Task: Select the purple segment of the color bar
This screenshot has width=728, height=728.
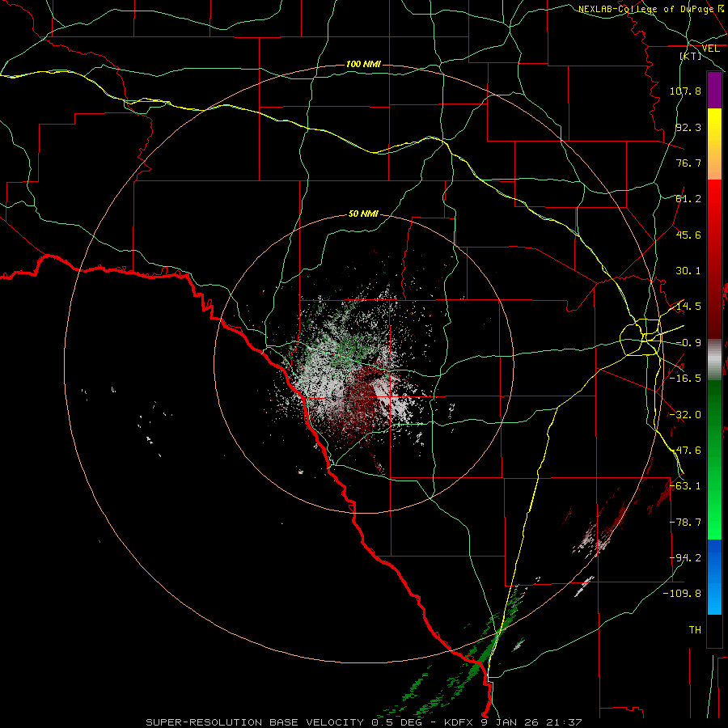Action: pyautogui.click(x=714, y=90)
